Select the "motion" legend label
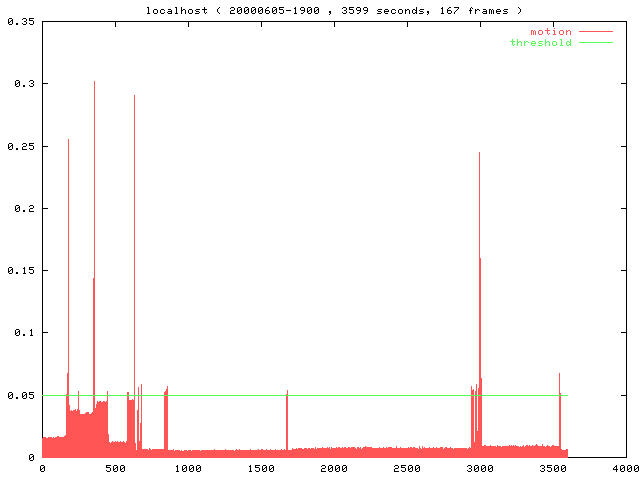Image resolution: width=640 pixels, height=480 pixels. pos(550,32)
